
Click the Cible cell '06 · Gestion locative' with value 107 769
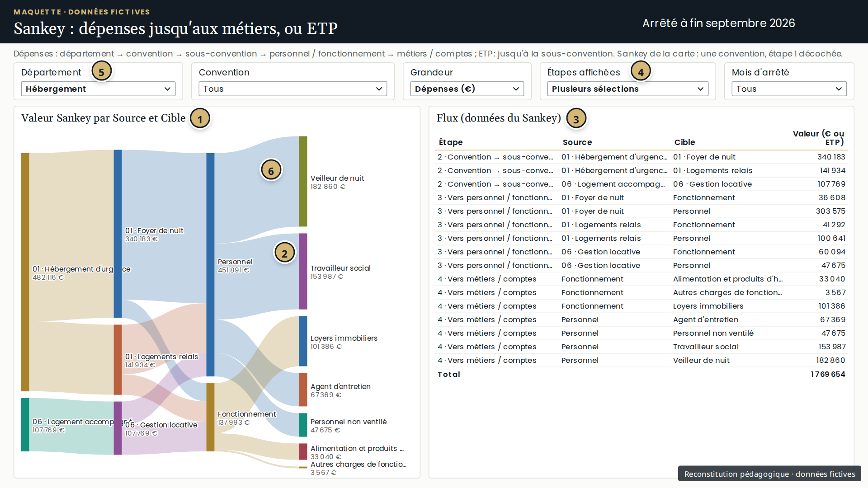click(712, 184)
